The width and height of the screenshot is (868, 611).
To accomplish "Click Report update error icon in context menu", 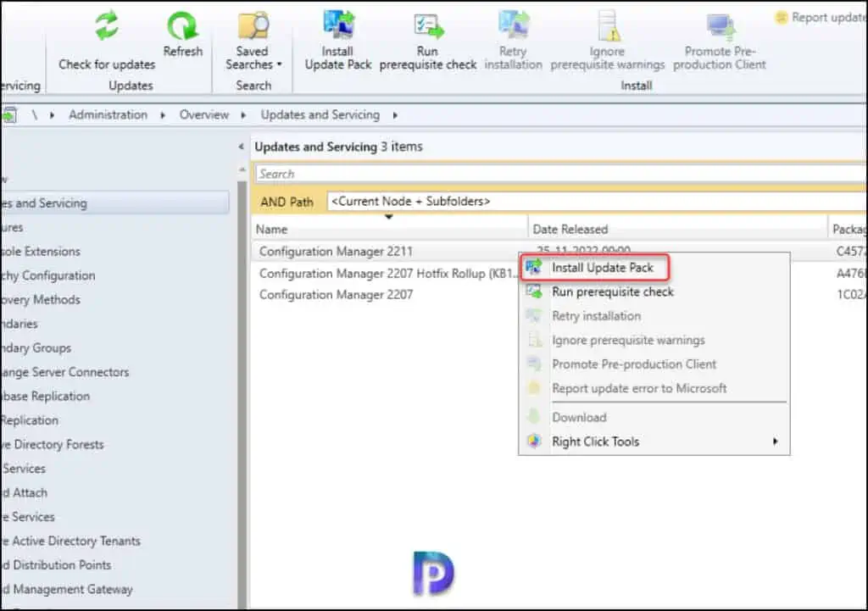I will point(534,388).
